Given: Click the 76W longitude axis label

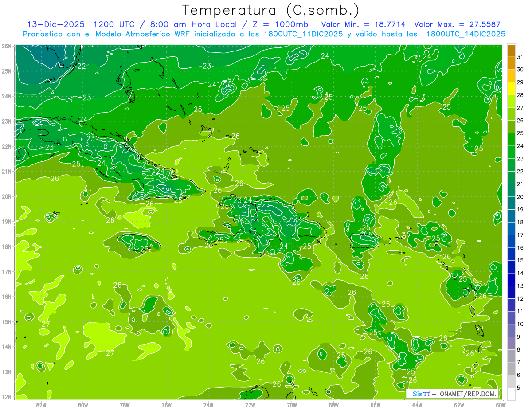Looking at the screenshot, I should click(167, 405).
